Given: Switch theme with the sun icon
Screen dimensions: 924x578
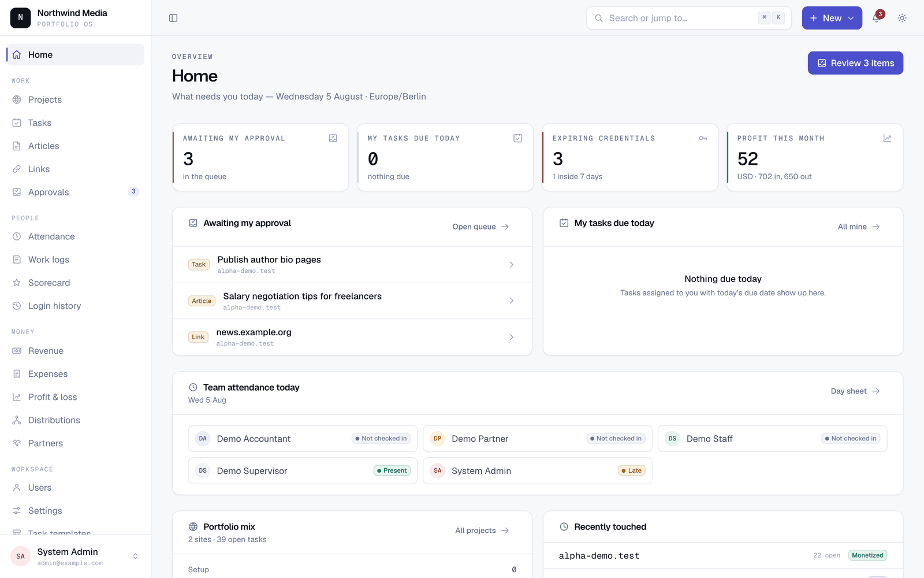Looking at the screenshot, I should (902, 18).
